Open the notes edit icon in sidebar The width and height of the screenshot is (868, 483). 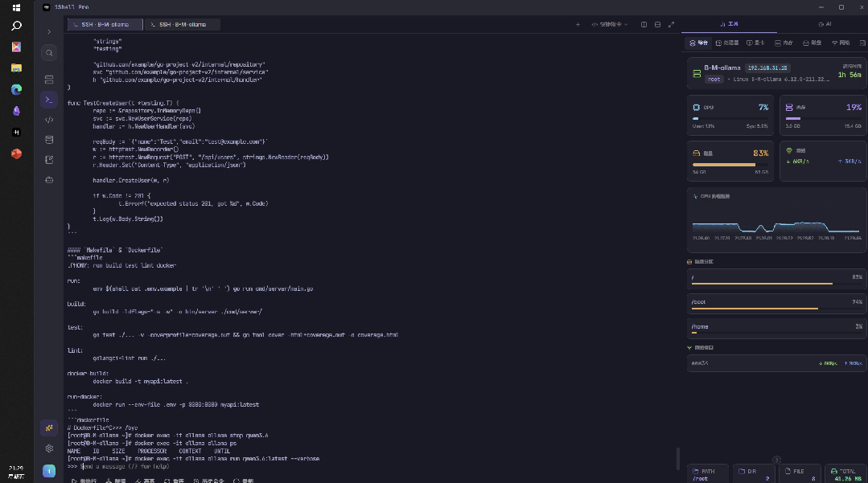click(x=49, y=160)
